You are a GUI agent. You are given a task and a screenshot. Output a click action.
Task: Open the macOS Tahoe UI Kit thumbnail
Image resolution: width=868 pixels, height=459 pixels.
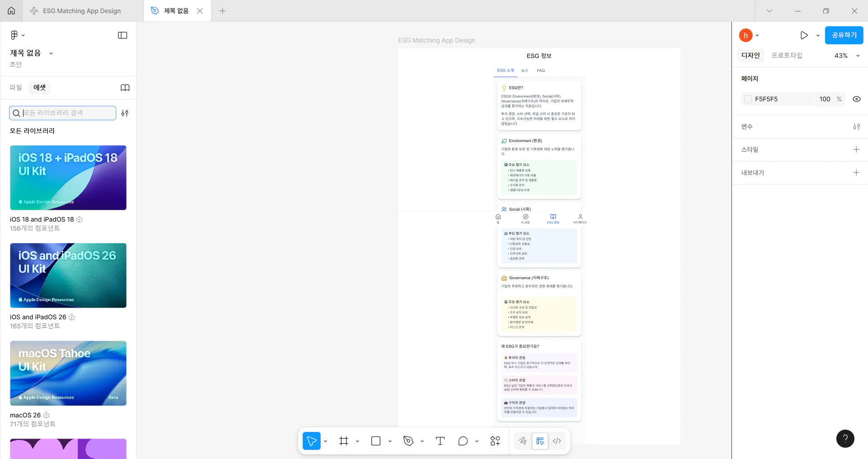(x=68, y=373)
